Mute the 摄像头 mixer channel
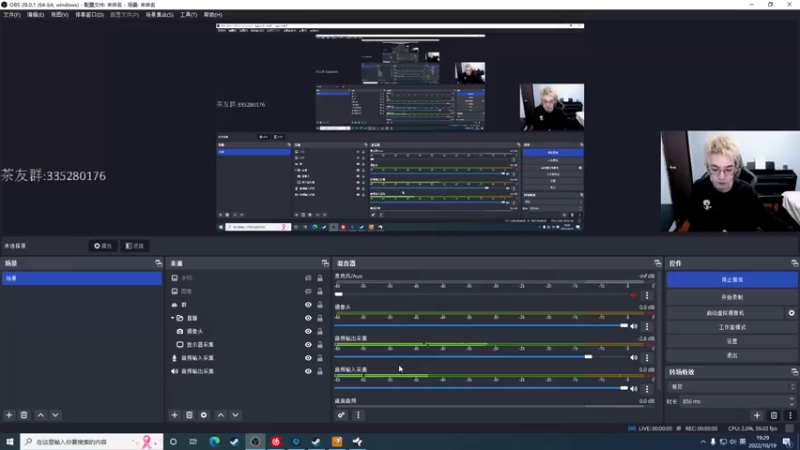The image size is (800, 450). click(x=634, y=326)
